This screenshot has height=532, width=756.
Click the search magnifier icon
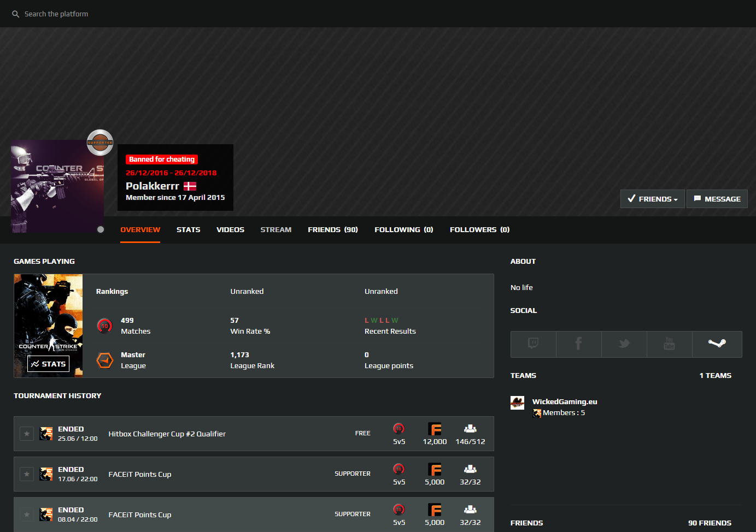click(15, 14)
